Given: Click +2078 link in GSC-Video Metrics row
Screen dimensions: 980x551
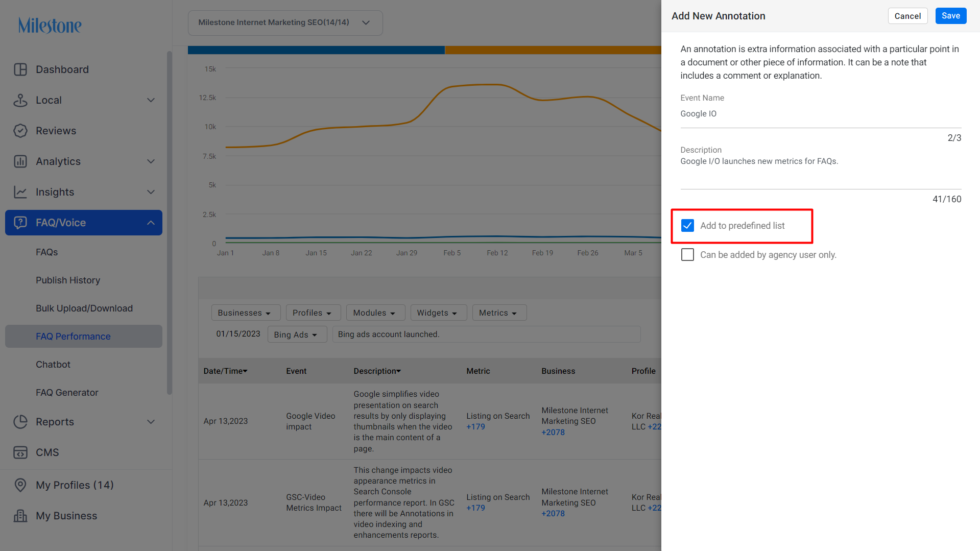Looking at the screenshot, I should (x=553, y=514).
